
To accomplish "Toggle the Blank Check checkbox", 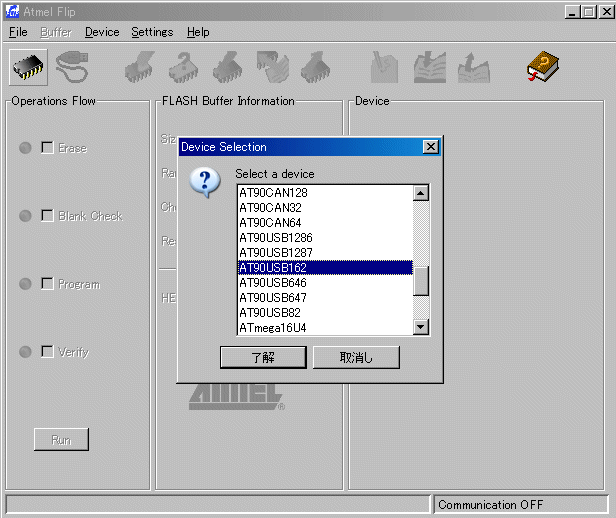I will (x=47, y=216).
